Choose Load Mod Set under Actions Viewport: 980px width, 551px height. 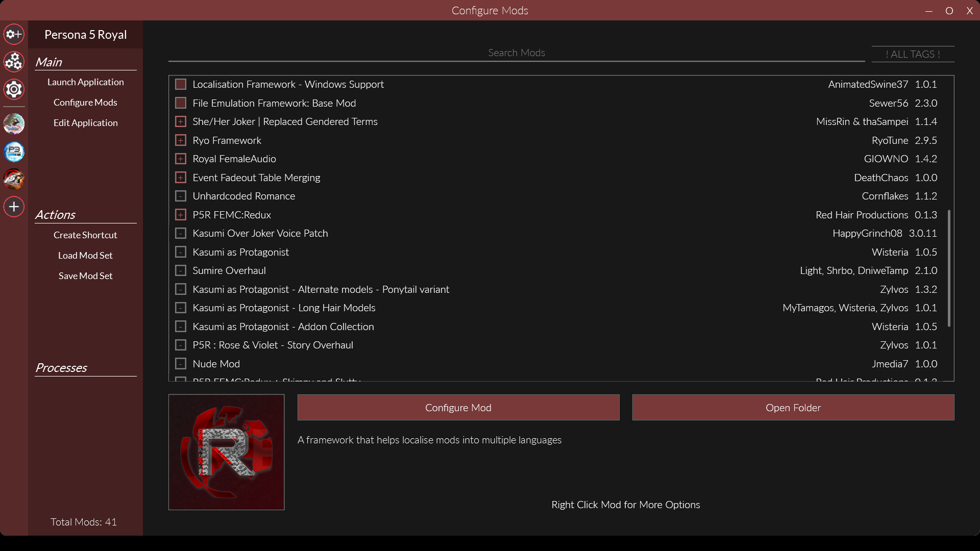[x=86, y=256]
